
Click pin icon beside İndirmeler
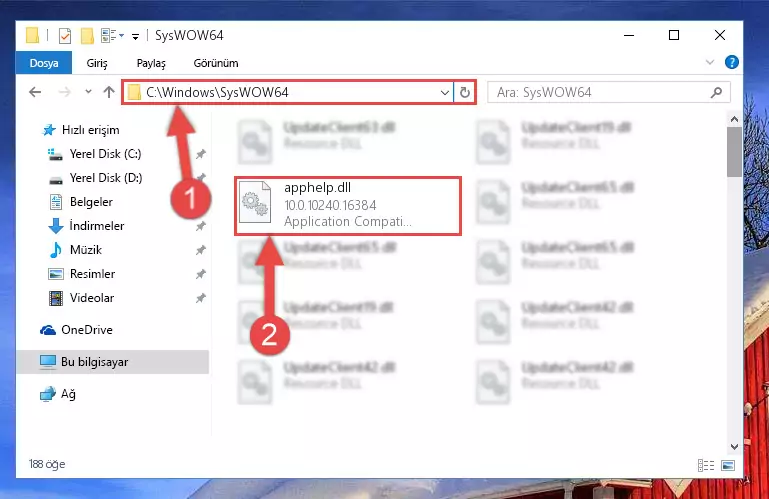[201, 227]
